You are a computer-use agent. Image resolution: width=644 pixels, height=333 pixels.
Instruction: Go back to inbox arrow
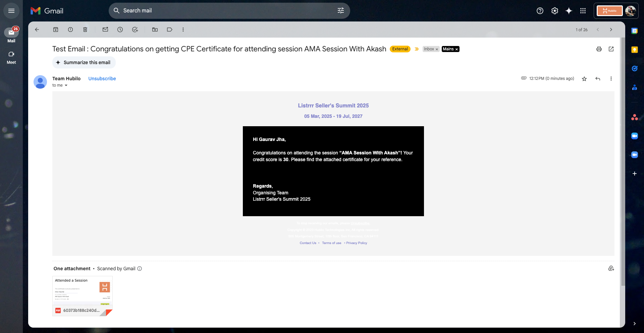coord(37,30)
